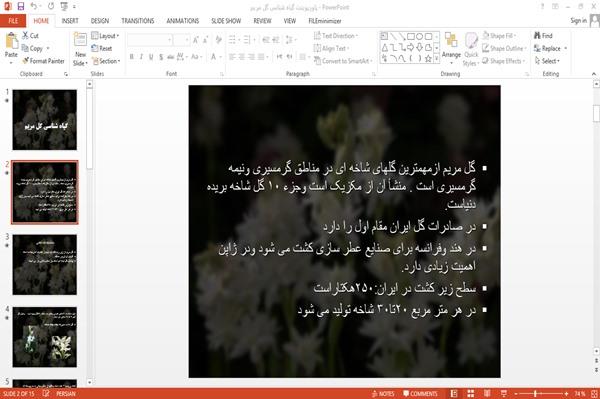Viewport: 600px width, 399px height.
Task: Open the FILE tab
Action: pyautogui.click(x=13, y=21)
